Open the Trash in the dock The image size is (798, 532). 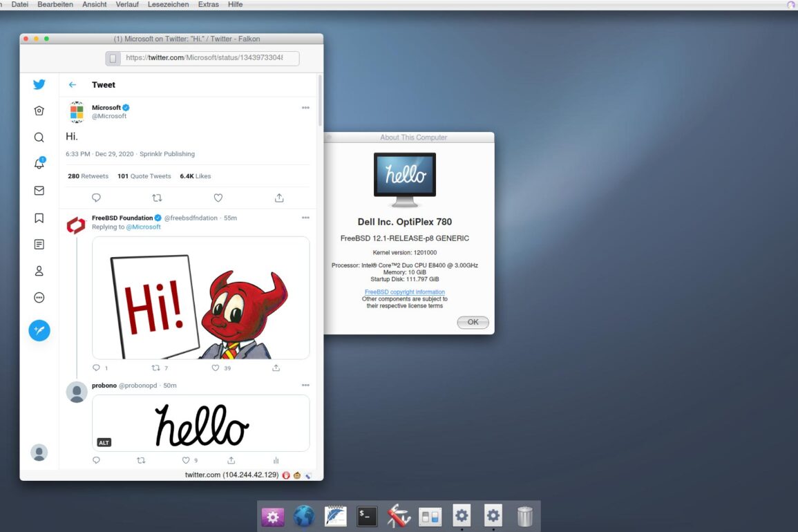(525, 516)
